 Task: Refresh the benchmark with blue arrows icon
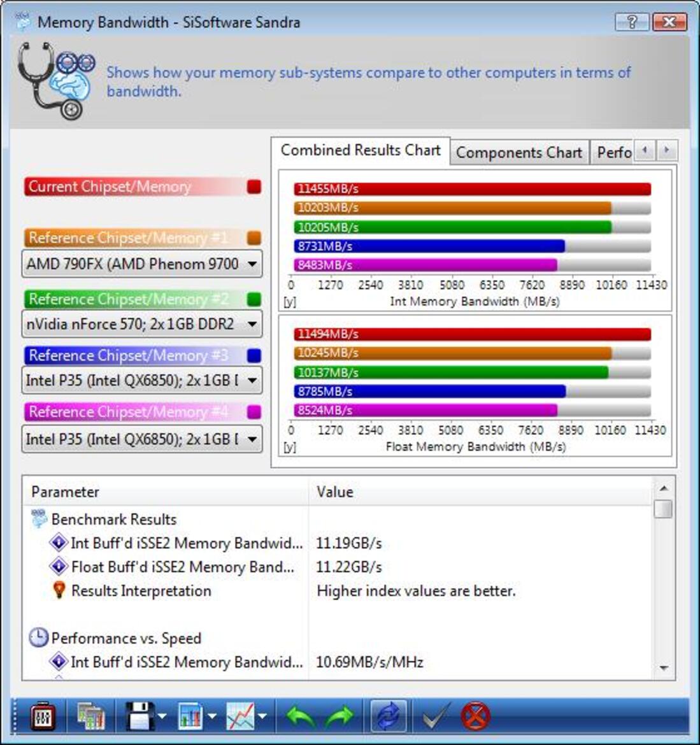point(389,716)
